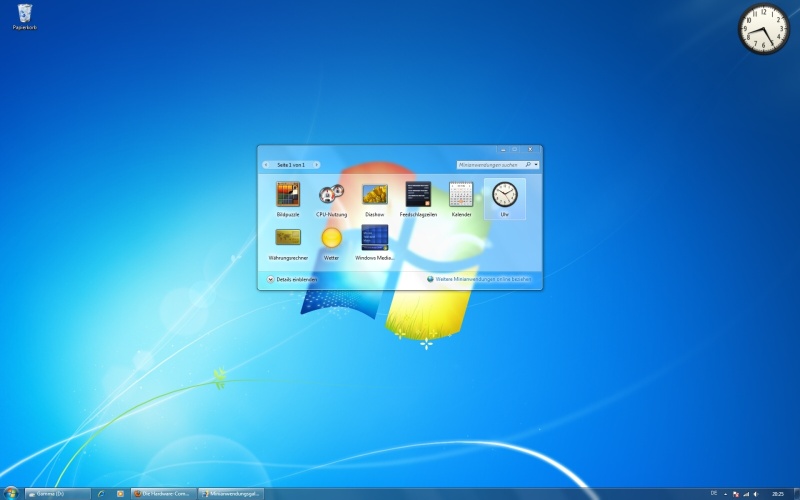The height and width of the screenshot is (500, 800).
Task: Click the DE language indicator
Action: coord(714,493)
